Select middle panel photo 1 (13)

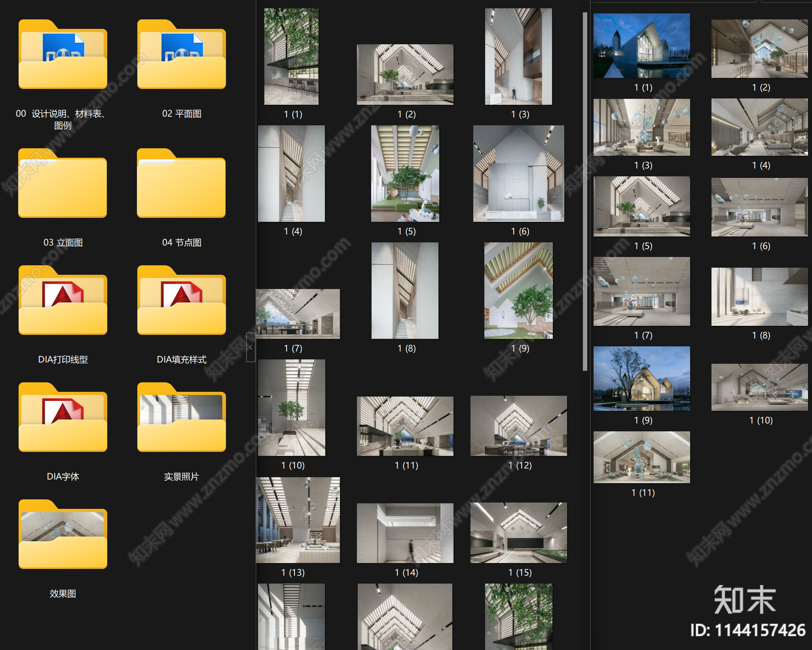298,520
